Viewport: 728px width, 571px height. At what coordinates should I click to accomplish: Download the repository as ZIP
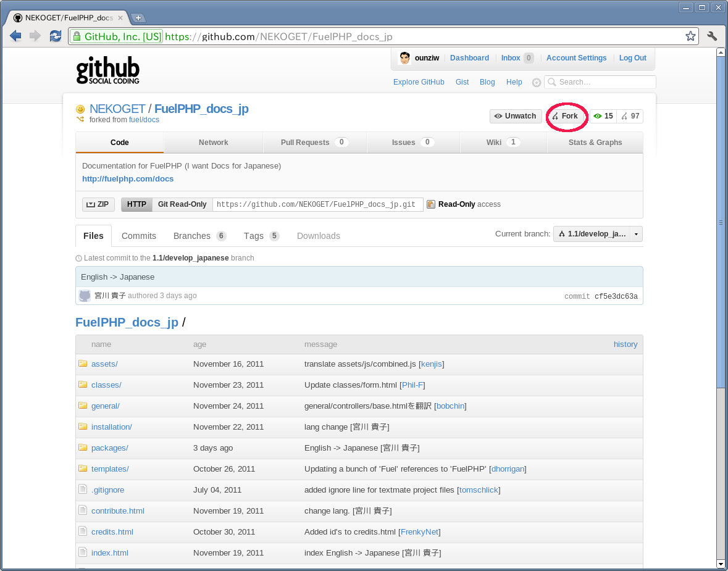(98, 204)
